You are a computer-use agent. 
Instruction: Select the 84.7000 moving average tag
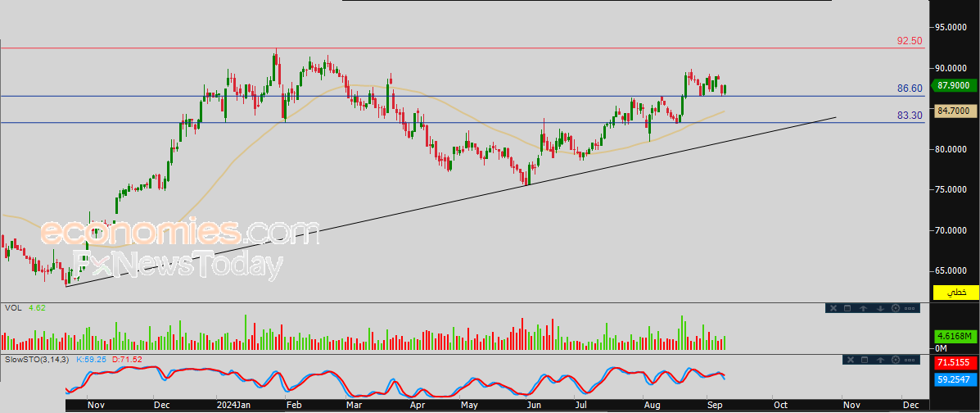(x=954, y=111)
